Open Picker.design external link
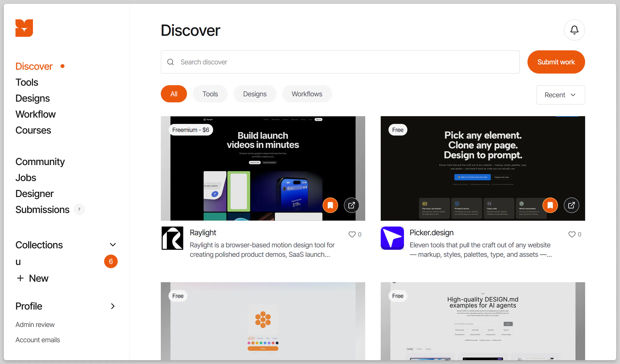The width and height of the screenshot is (620, 364). (571, 205)
